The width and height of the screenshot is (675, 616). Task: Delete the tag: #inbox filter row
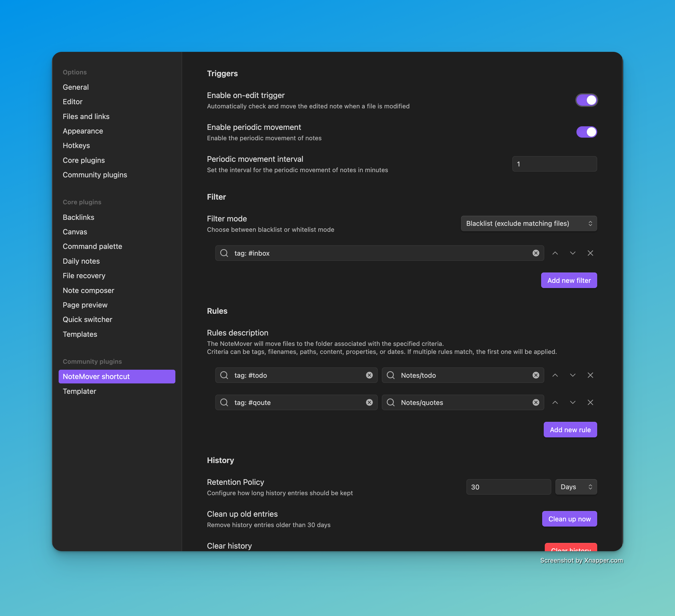[x=590, y=253]
